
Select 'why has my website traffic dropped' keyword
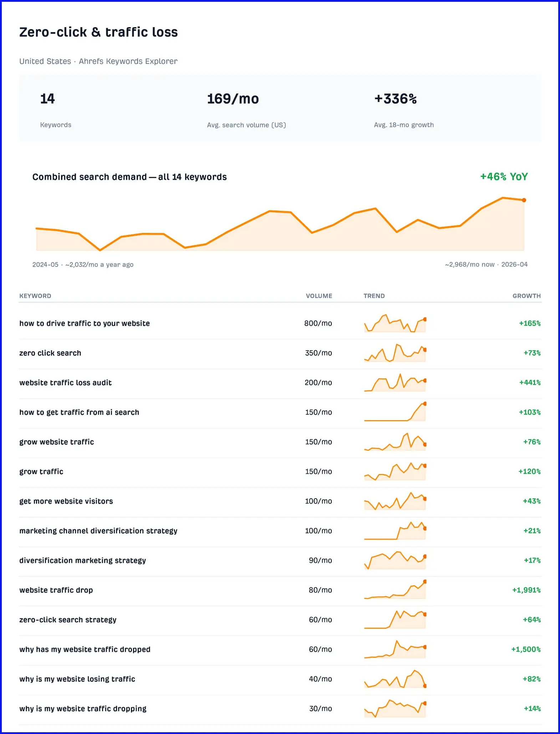click(85, 649)
